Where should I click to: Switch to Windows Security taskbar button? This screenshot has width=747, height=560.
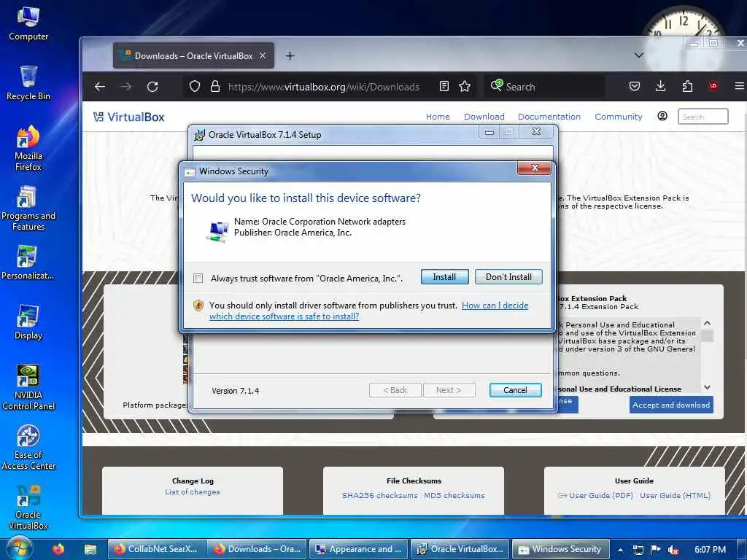click(x=561, y=549)
